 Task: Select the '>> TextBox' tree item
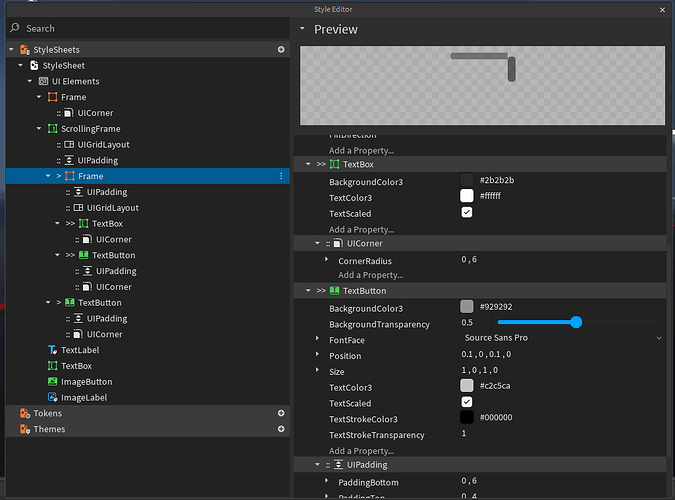click(148, 224)
